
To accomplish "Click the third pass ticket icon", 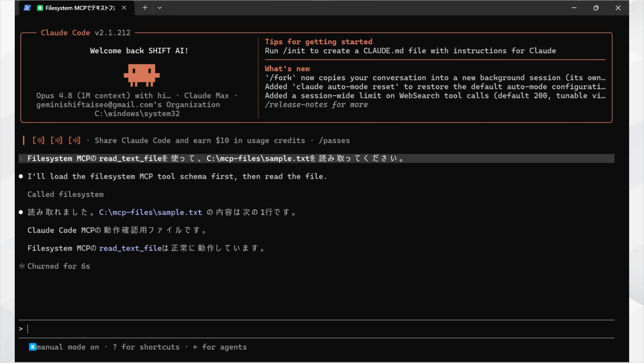I will pyautogui.click(x=74, y=140).
